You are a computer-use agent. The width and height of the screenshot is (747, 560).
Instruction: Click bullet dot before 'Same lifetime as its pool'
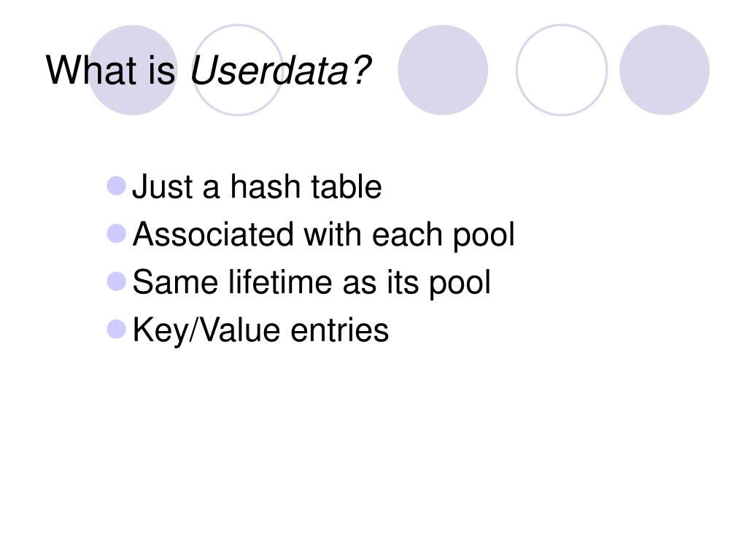tap(117, 281)
